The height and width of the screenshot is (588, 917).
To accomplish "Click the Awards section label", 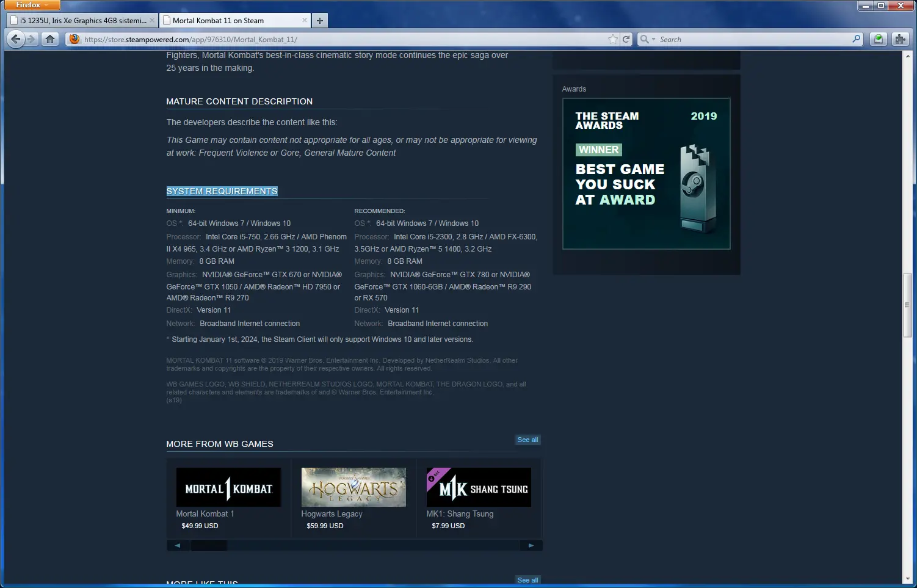I will click(574, 89).
